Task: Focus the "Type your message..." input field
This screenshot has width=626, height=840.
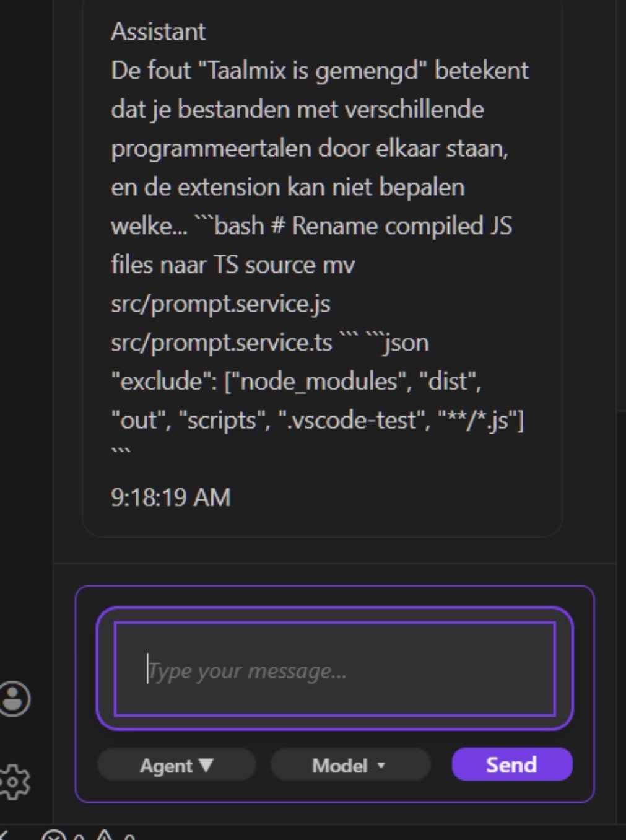Action: pos(334,670)
